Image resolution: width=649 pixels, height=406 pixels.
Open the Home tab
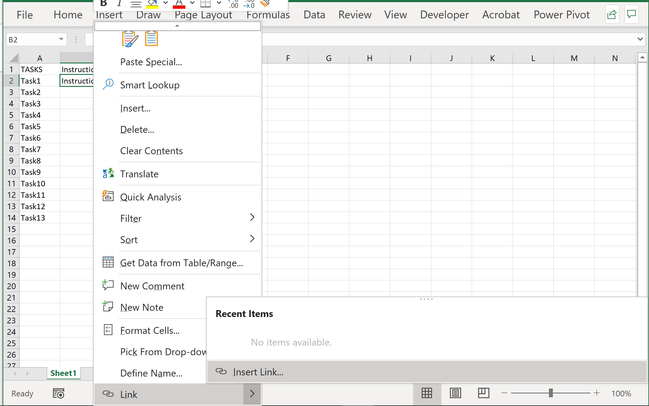pos(68,15)
